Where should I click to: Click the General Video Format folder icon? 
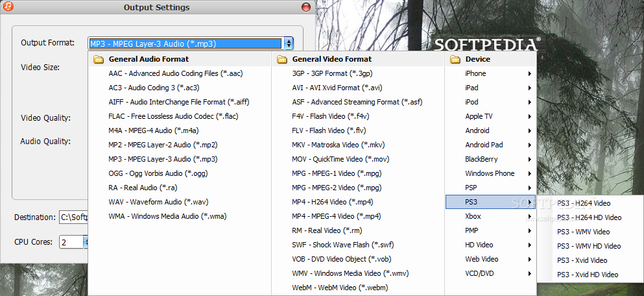coord(281,59)
